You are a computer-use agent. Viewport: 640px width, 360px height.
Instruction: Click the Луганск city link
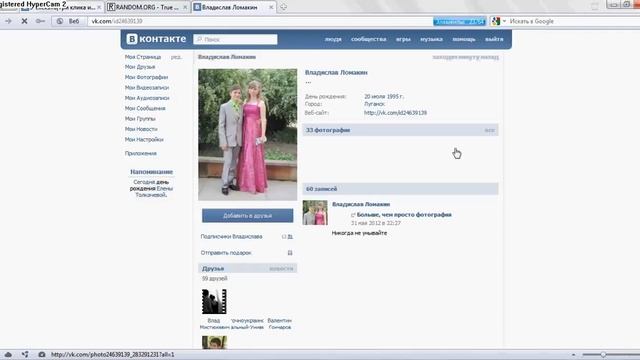click(375, 104)
